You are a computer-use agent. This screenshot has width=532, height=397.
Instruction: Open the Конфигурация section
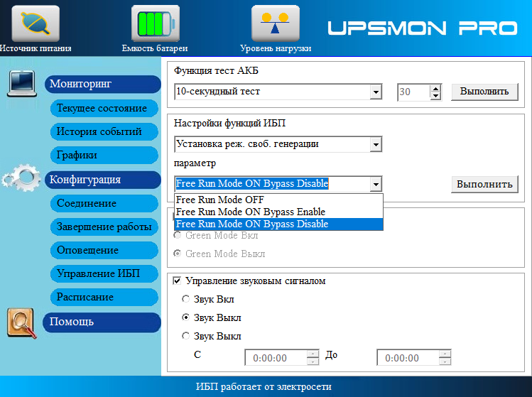(102, 180)
